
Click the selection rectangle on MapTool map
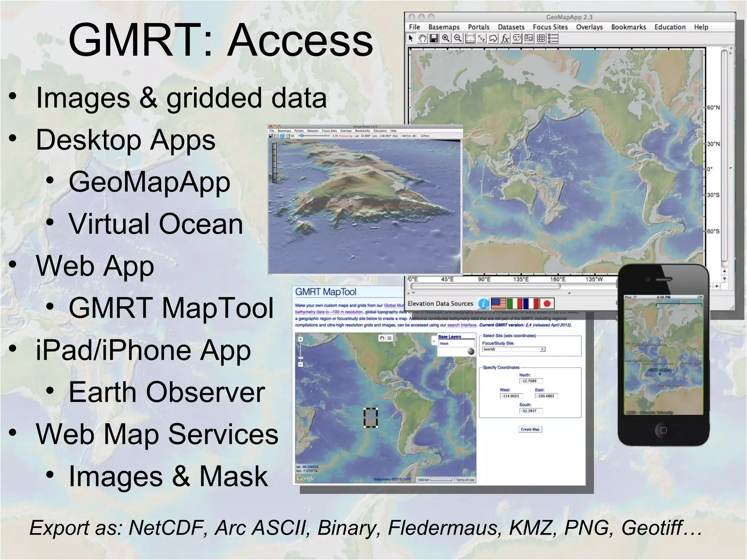(371, 417)
